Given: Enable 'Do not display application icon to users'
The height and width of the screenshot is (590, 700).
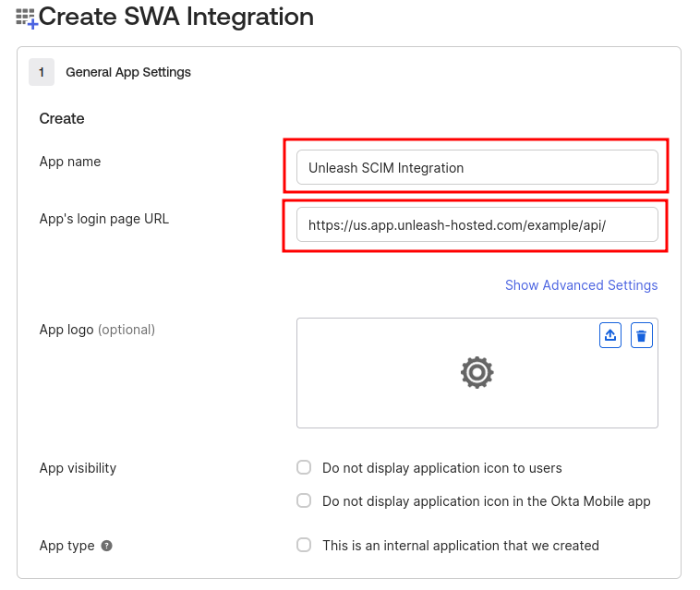Looking at the screenshot, I should coord(304,468).
